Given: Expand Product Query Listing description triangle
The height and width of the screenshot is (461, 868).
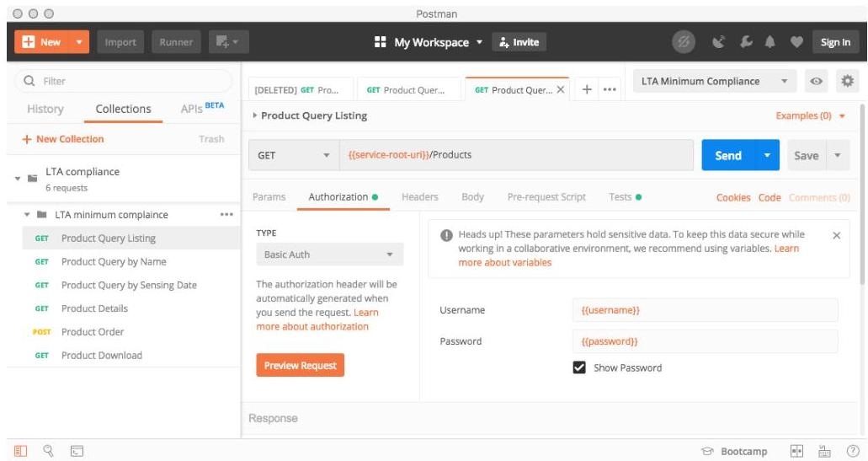Looking at the screenshot, I should (x=254, y=115).
